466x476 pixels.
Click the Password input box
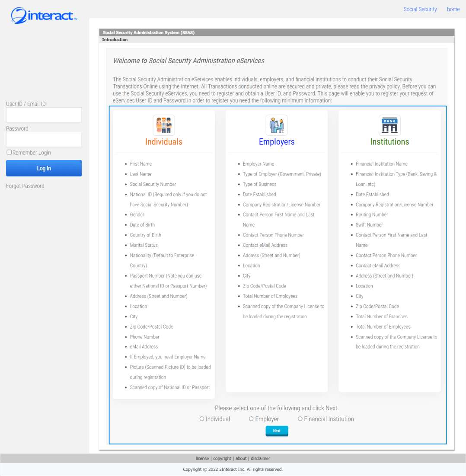coord(44,139)
